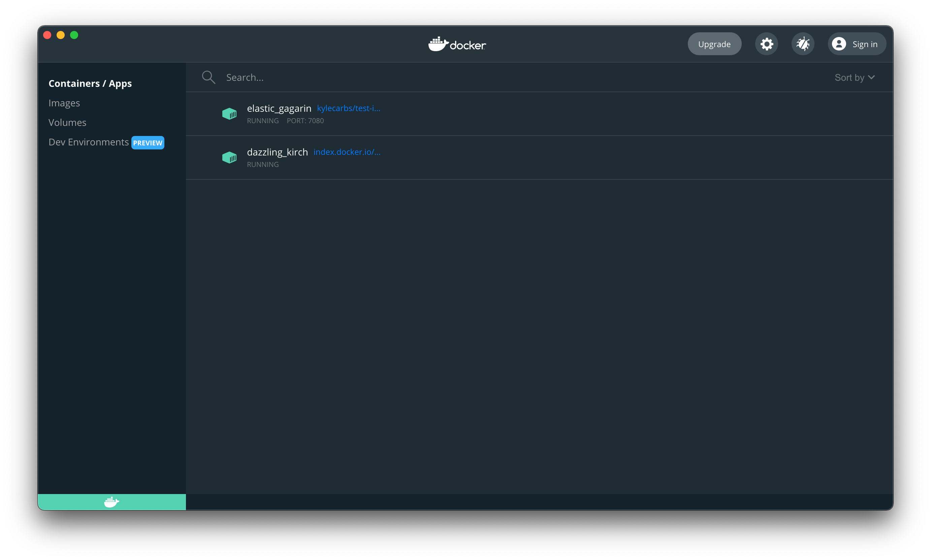
Task: Expand the index.docker.io/... image link
Action: tap(347, 152)
